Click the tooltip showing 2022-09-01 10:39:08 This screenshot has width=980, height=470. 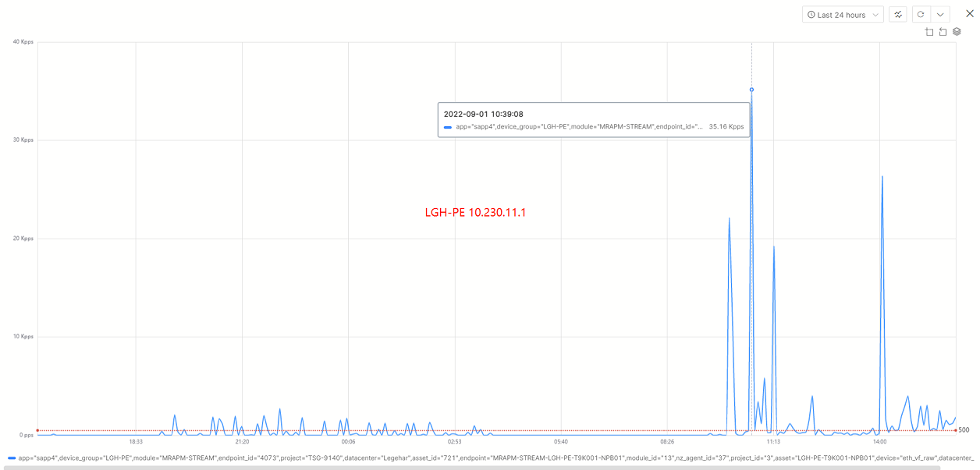point(593,119)
